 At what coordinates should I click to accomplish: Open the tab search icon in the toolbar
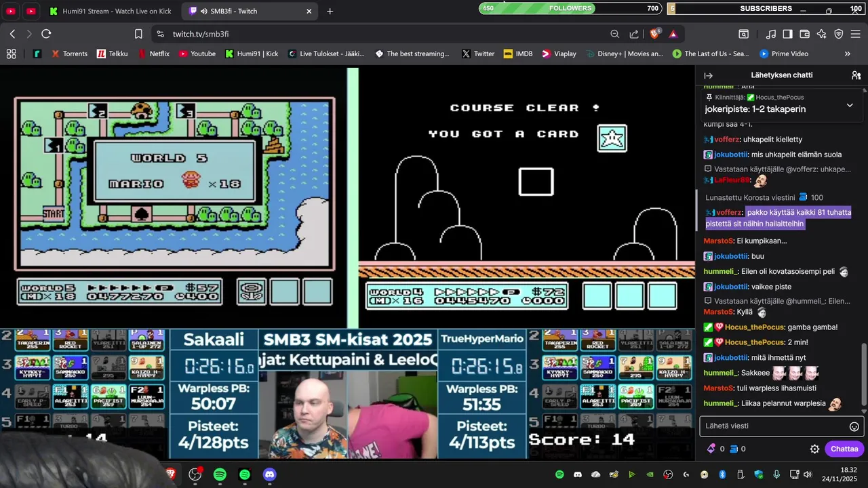pos(744,34)
